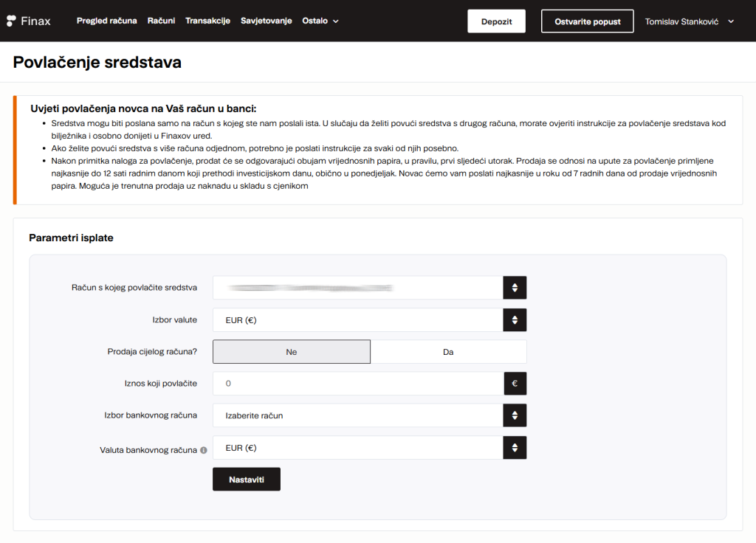Click the Finax logo icon
The height and width of the screenshot is (543, 756).
(x=12, y=21)
